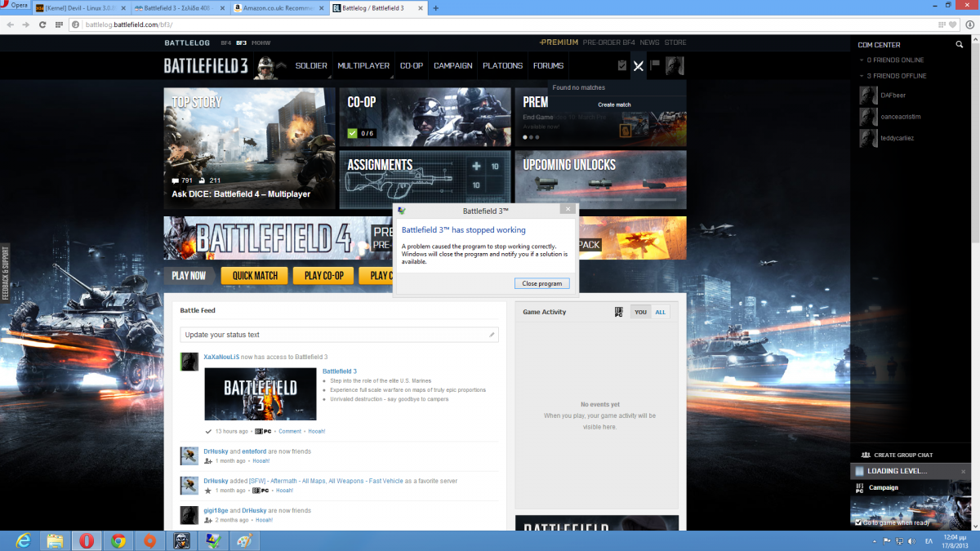The height and width of the screenshot is (551, 980).
Task: Click the Create match button
Action: tap(615, 104)
